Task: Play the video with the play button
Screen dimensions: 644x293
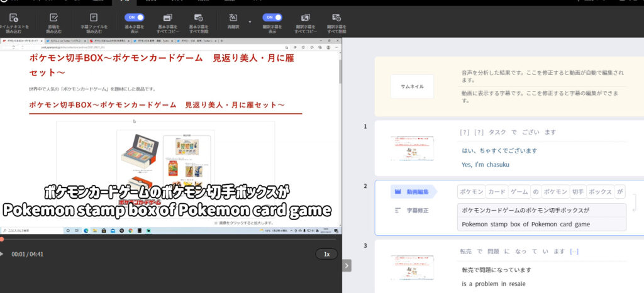Action: [2, 254]
